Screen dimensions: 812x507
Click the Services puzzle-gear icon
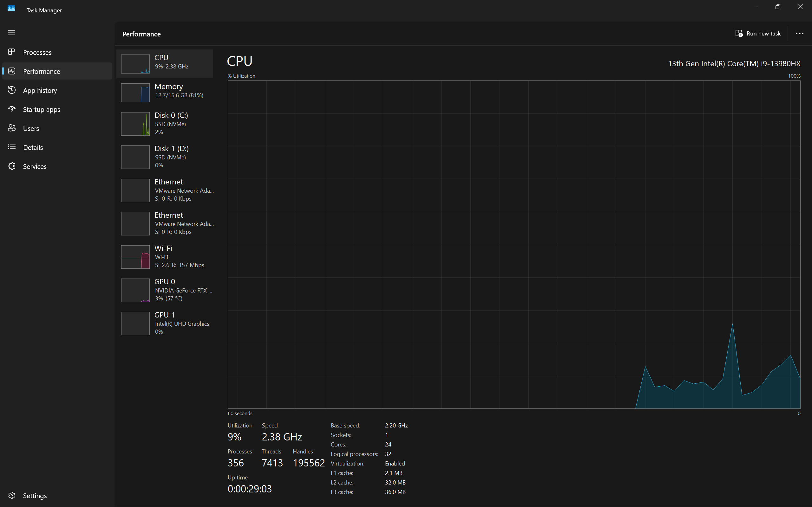[12, 166]
